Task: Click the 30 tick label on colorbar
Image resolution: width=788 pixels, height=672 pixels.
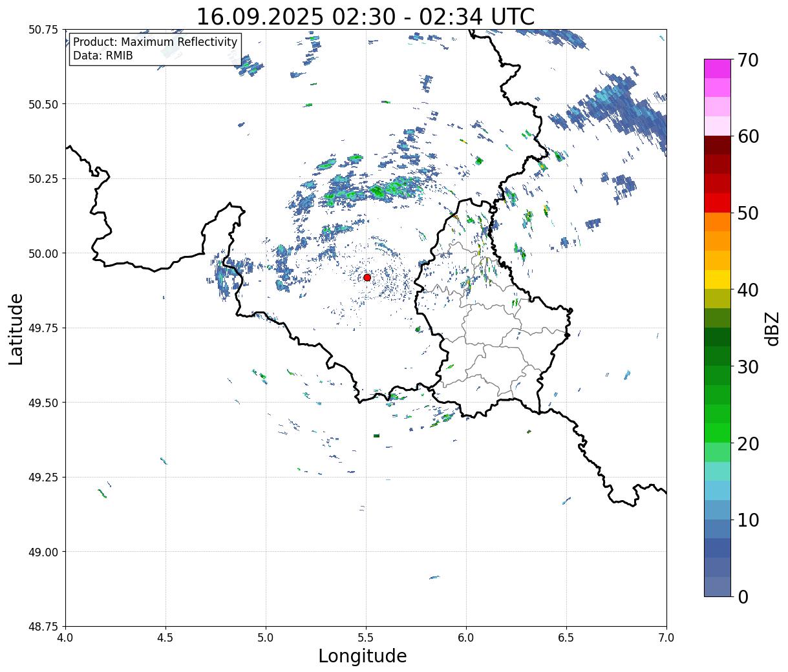Action: [x=747, y=366]
